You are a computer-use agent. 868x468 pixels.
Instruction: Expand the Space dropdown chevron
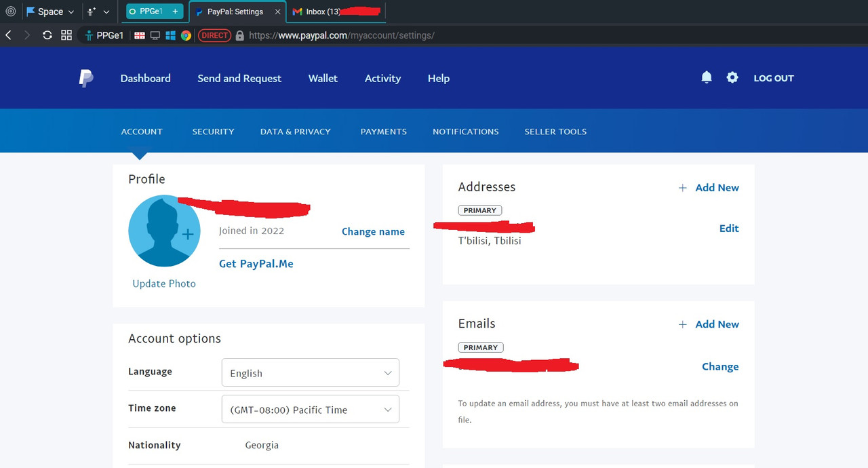click(x=71, y=12)
